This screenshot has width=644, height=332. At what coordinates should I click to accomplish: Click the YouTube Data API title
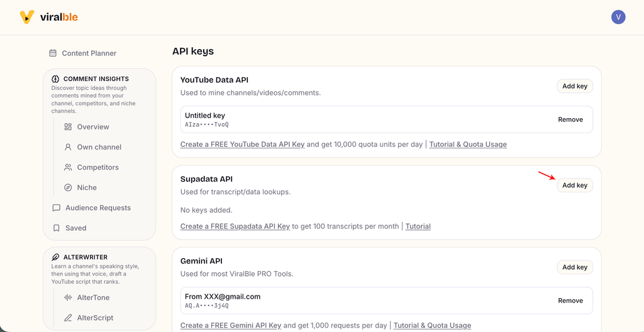point(214,80)
